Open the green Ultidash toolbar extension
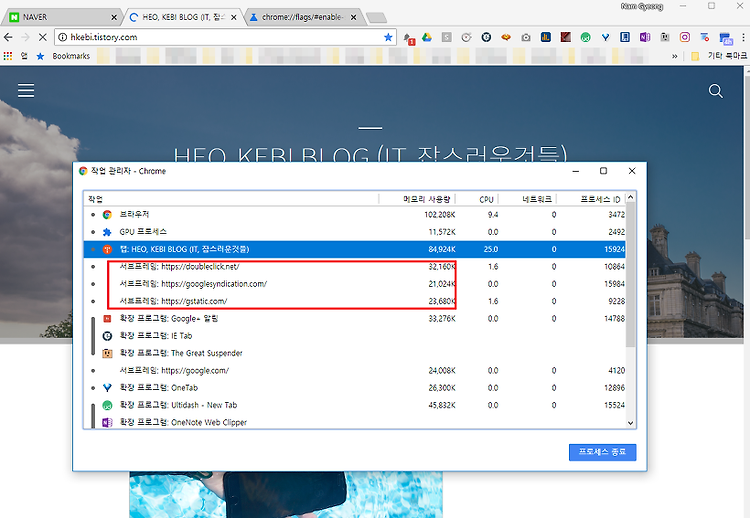 click(585, 37)
